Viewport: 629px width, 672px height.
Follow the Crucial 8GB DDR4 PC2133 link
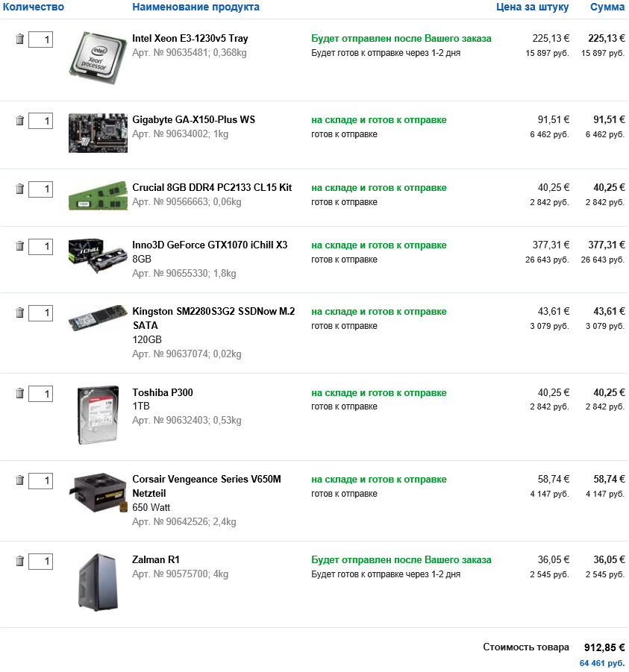212,188
